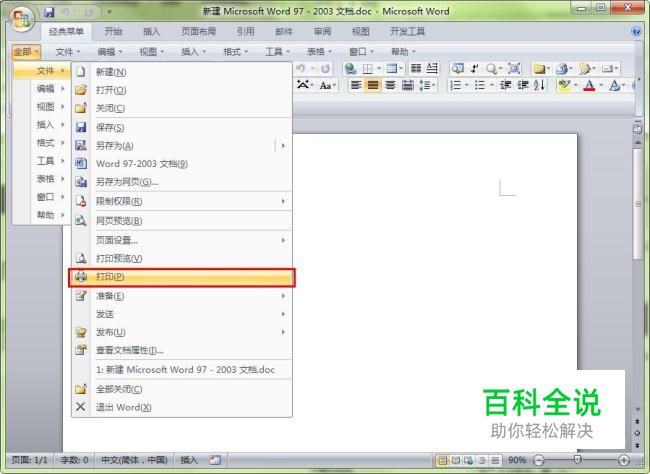Toggle 插入 overtype mode in status bar

pyautogui.click(x=189, y=459)
